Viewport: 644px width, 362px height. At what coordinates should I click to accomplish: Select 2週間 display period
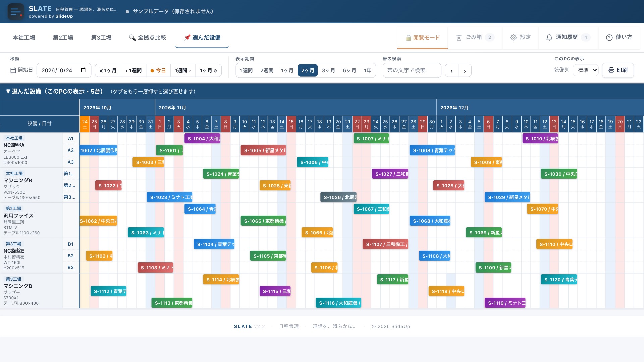267,71
